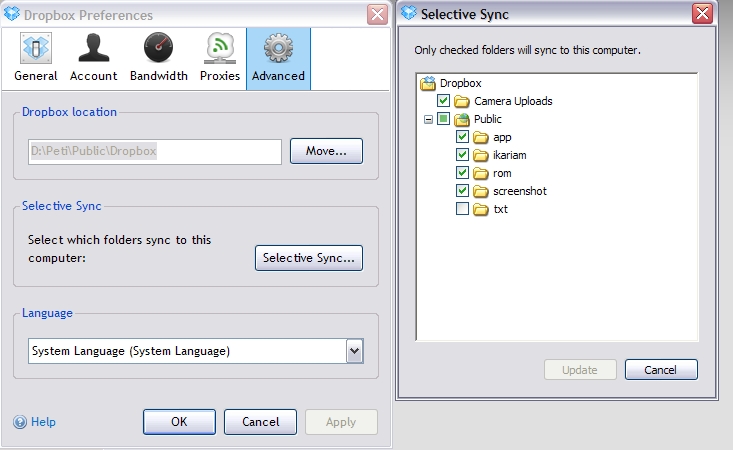Click the Apply button in Preferences
This screenshot has width=733, height=450.
341,422
